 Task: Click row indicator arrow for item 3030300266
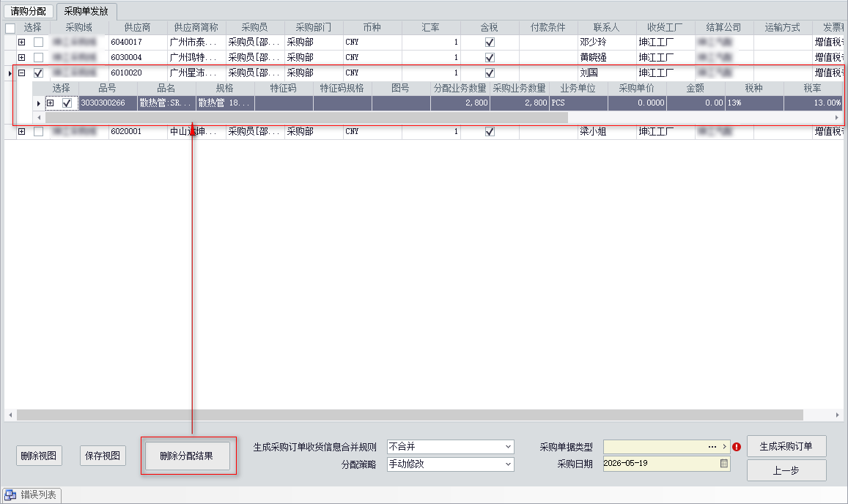[x=38, y=103]
